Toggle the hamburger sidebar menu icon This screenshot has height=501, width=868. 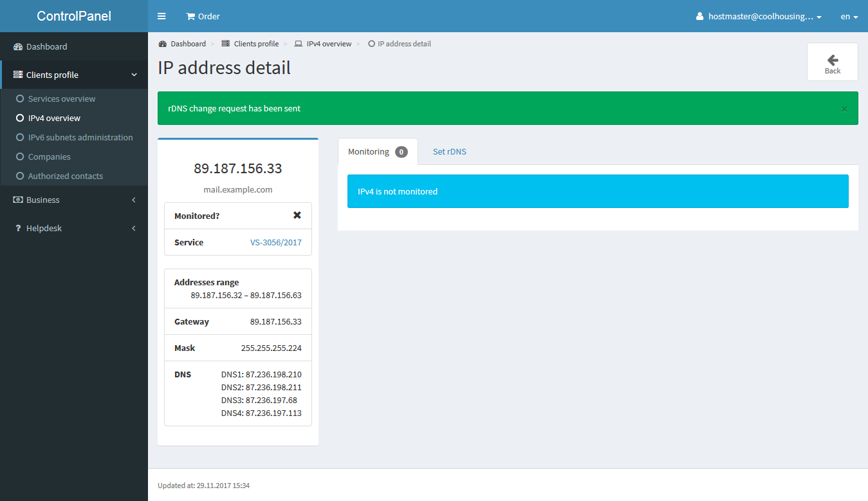click(x=162, y=16)
